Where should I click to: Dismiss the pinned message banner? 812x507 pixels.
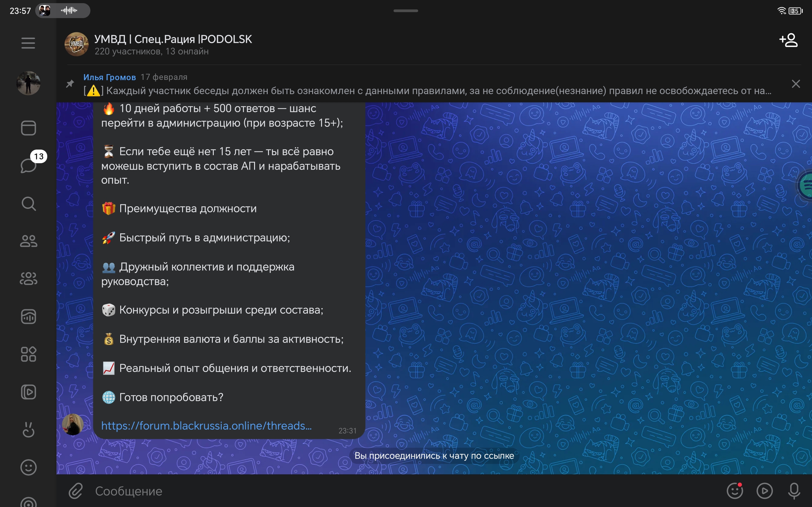pyautogui.click(x=796, y=84)
